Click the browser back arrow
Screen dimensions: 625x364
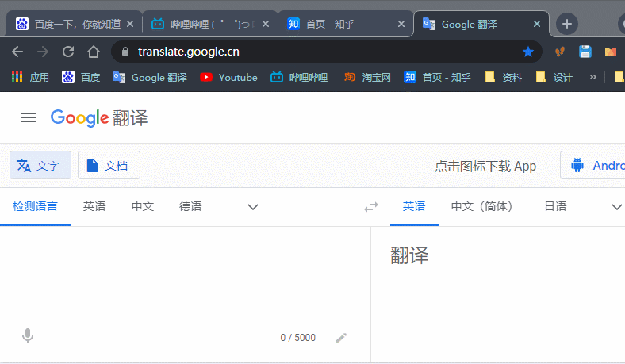click(x=17, y=52)
